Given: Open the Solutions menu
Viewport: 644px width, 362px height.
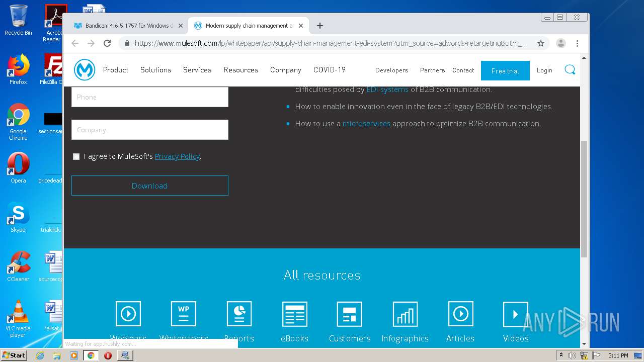Looking at the screenshot, I should click(x=155, y=70).
